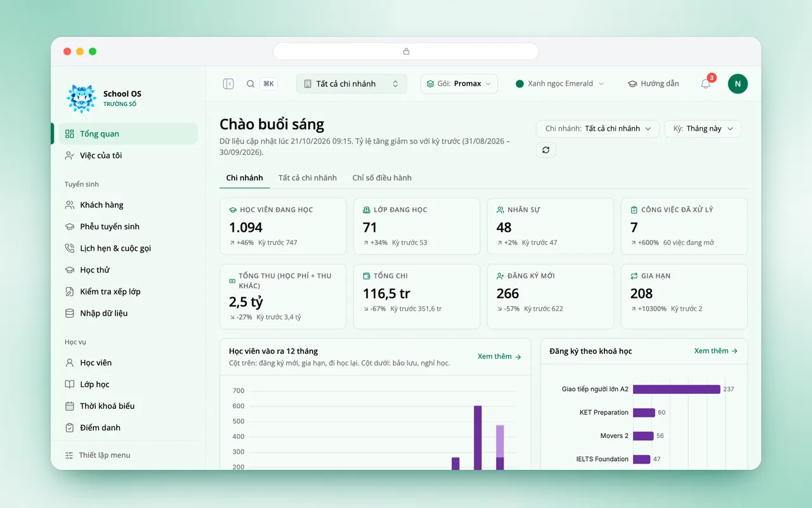Click Xem thêm on Đăng ký theo khoá học
The width and height of the screenshot is (812, 508).
click(x=716, y=351)
